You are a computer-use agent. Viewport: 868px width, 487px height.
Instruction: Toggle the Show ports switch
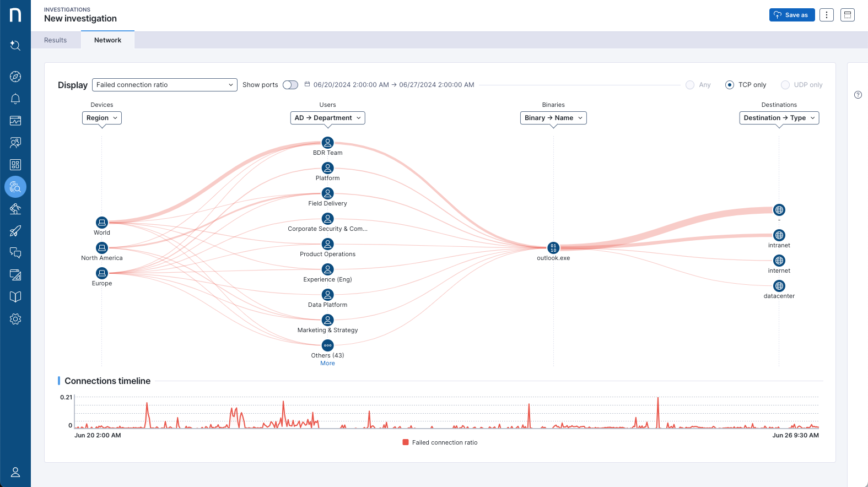(x=290, y=85)
